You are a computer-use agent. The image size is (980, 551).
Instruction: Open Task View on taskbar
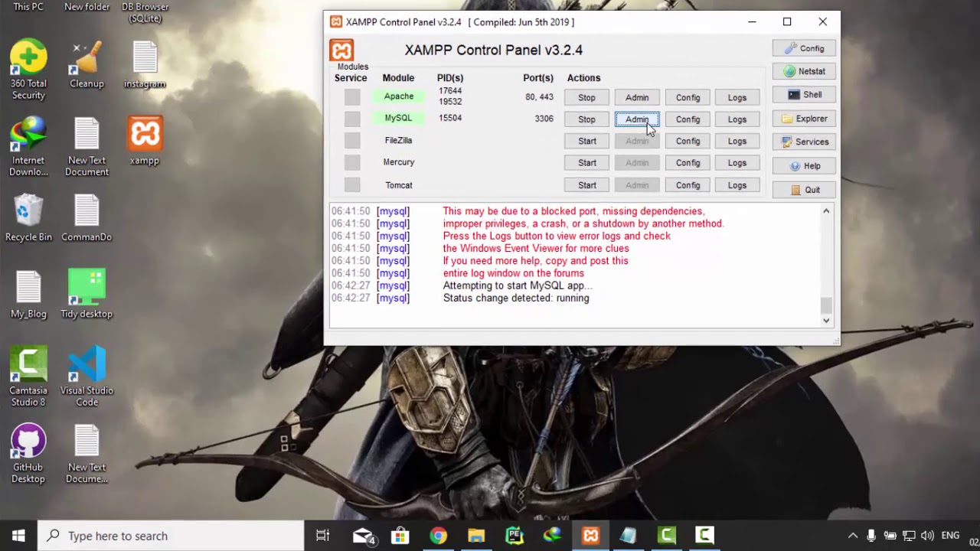(x=322, y=536)
